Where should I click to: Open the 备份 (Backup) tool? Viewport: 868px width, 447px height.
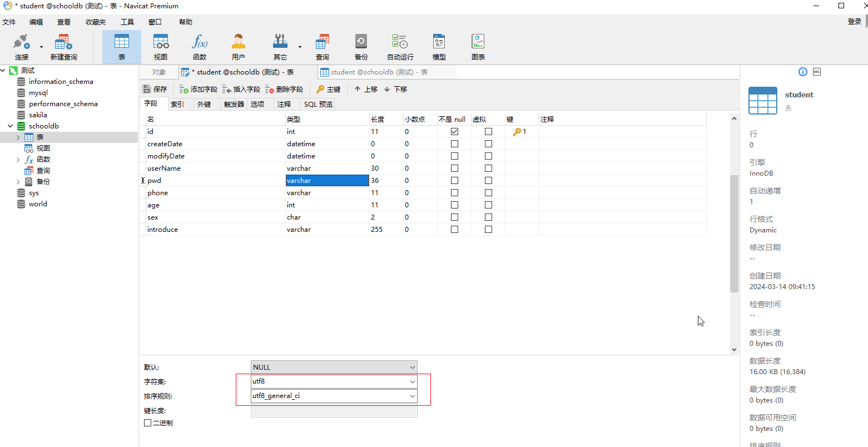360,46
